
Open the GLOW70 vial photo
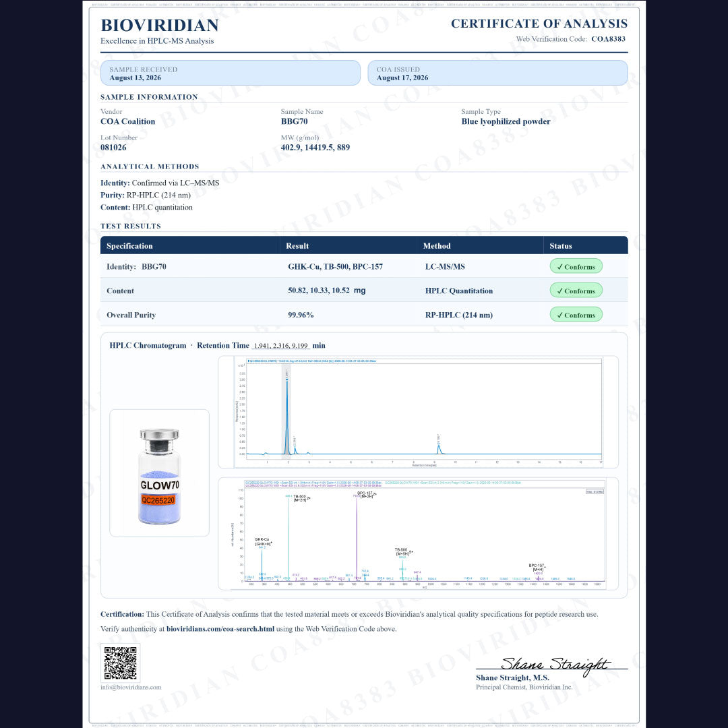(159, 473)
